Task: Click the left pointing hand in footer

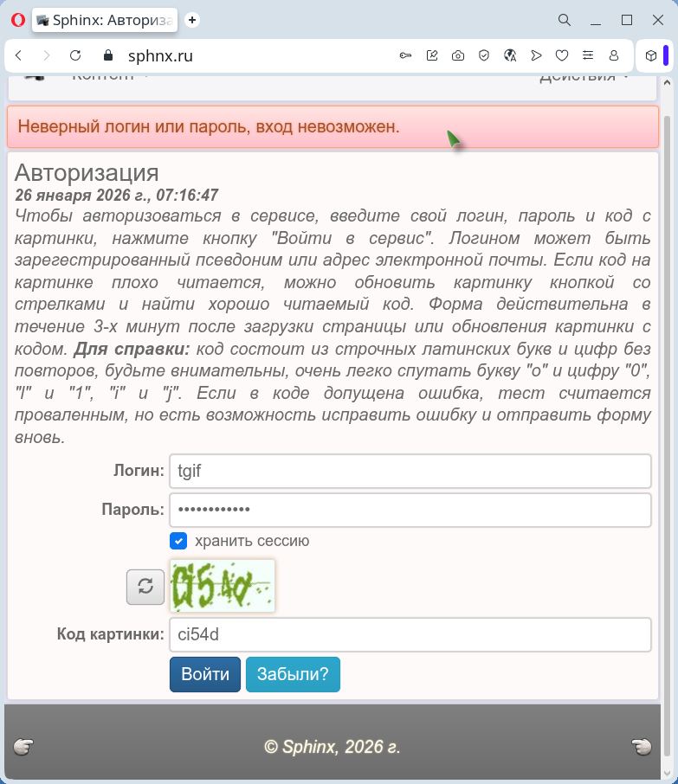Action: click(x=23, y=746)
